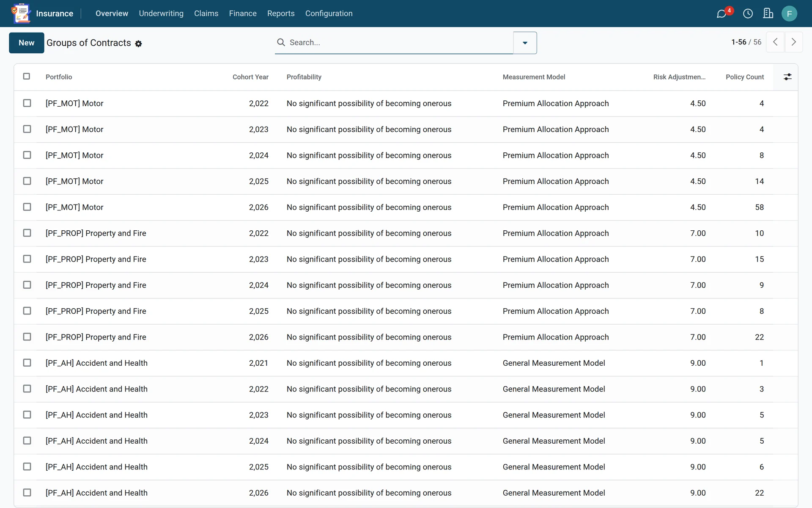Viewport: 812px width, 508px height.
Task: Sort by the Profitability column header
Action: click(304, 77)
